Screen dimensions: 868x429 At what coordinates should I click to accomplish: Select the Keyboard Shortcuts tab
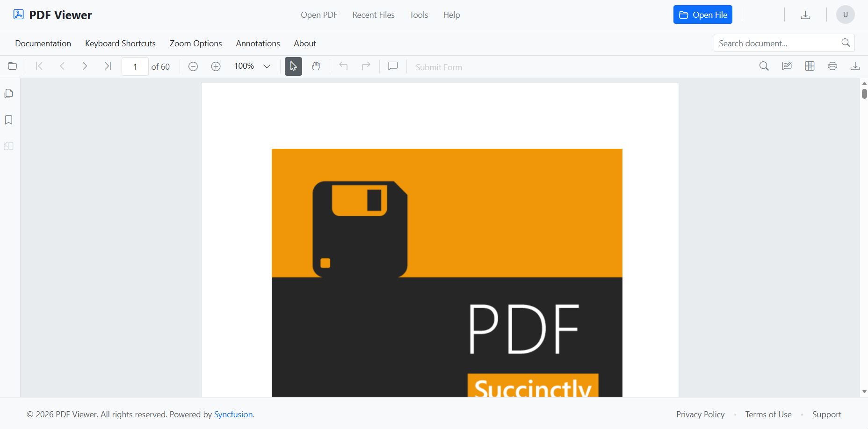coord(120,44)
